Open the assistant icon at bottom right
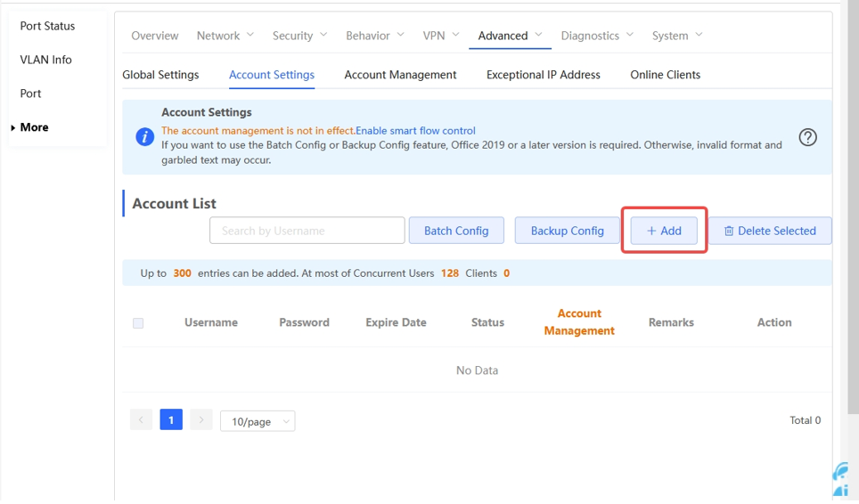859x504 pixels. pyautogui.click(x=841, y=479)
